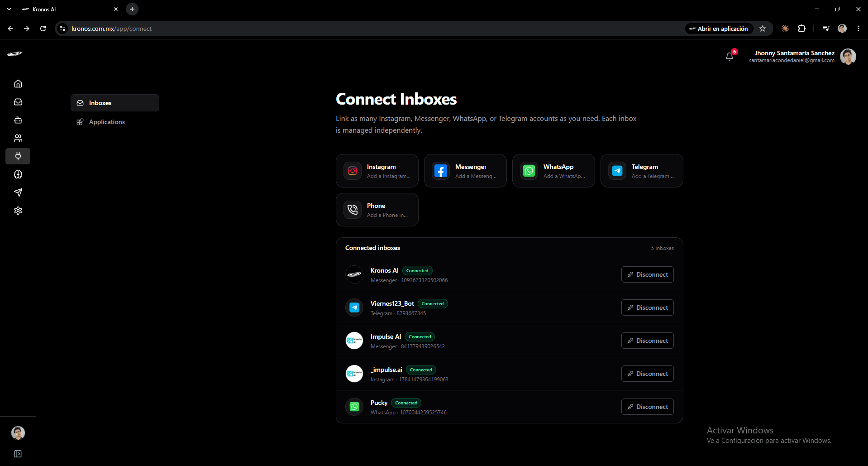The height and width of the screenshot is (466, 868).
Task: Click the orange starburst extension icon
Action: (785, 29)
